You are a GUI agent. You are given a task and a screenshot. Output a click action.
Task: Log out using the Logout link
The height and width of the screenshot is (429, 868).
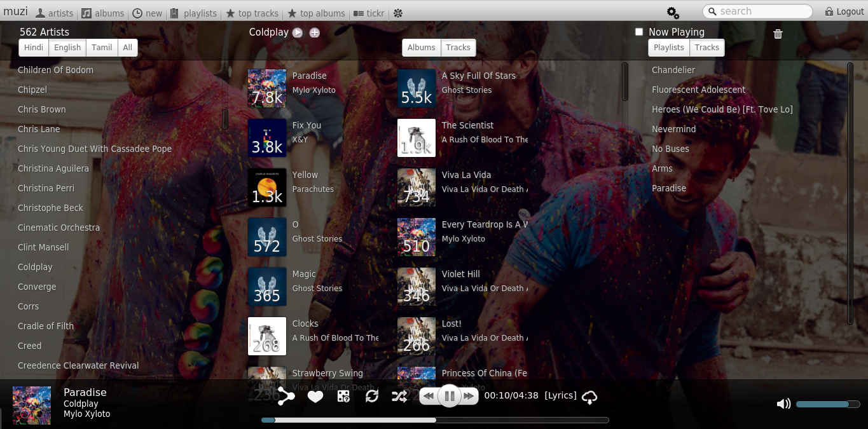(844, 11)
